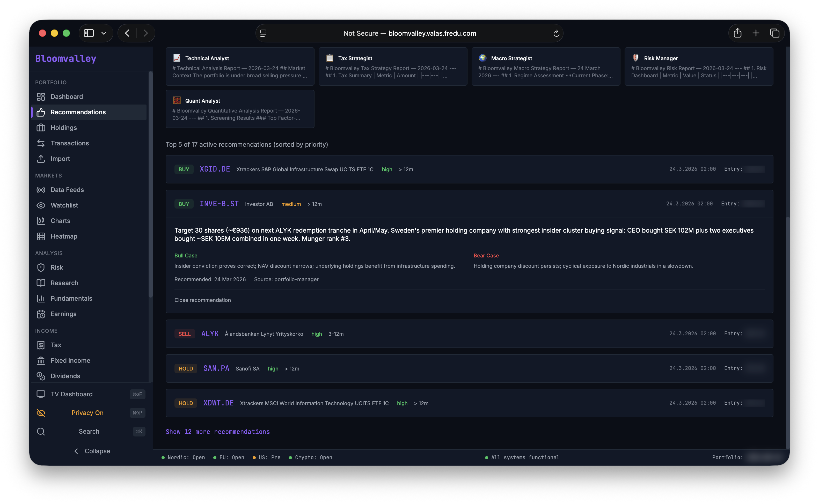819x504 pixels.
Task: Open the Quant Analyst report card
Action: (x=240, y=109)
